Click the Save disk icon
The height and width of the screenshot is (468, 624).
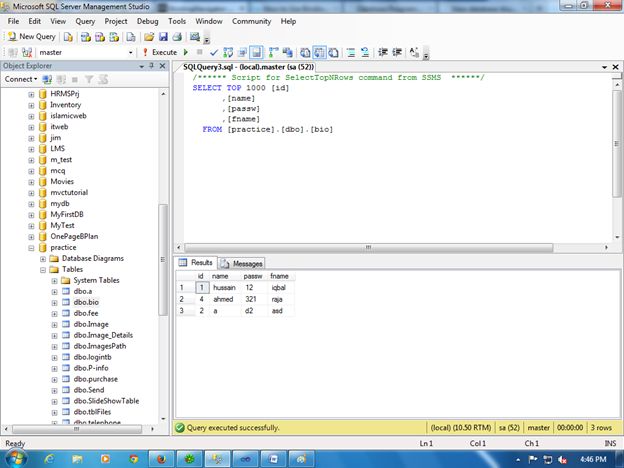[162, 37]
